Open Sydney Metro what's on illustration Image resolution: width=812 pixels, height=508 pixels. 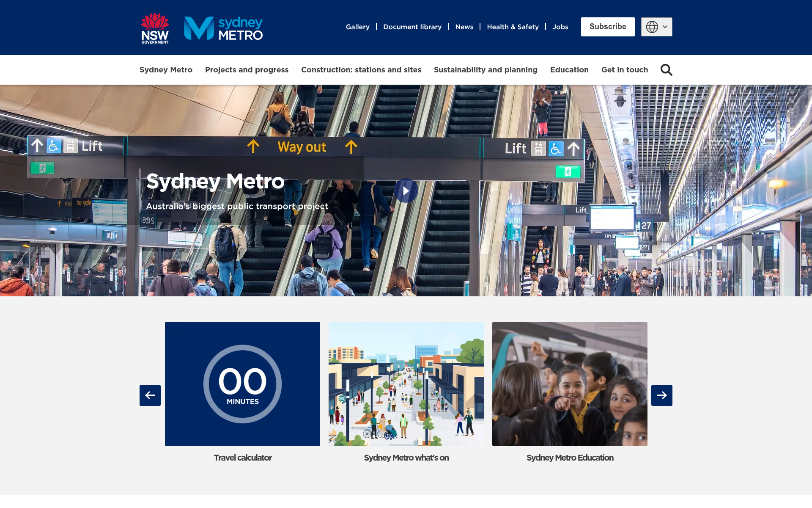click(x=406, y=384)
